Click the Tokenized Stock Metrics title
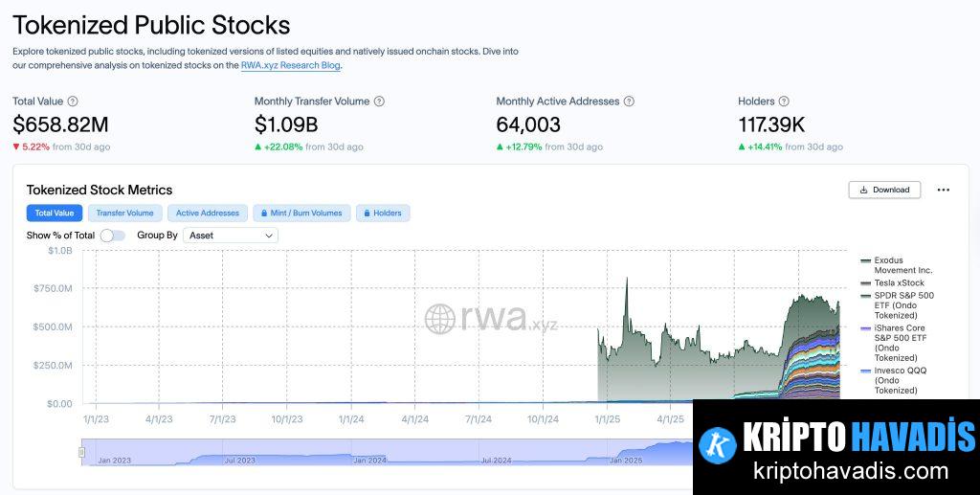Image resolution: width=980 pixels, height=495 pixels. pyautogui.click(x=100, y=190)
